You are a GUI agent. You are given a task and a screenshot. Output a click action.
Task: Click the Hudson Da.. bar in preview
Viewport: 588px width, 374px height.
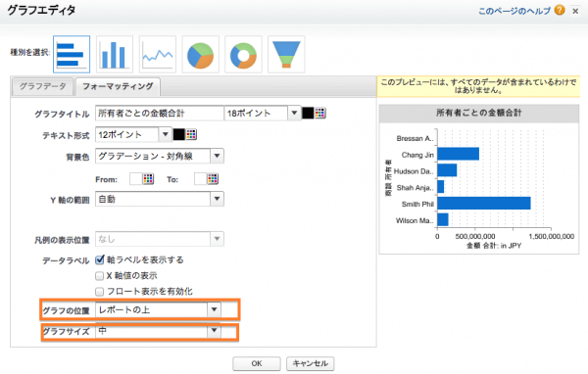pyautogui.click(x=447, y=170)
